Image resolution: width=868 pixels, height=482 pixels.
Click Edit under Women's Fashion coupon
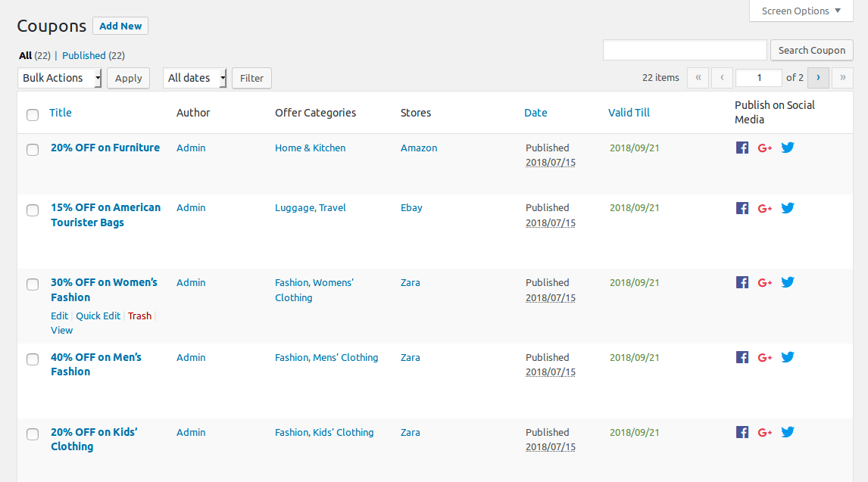(59, 316)
